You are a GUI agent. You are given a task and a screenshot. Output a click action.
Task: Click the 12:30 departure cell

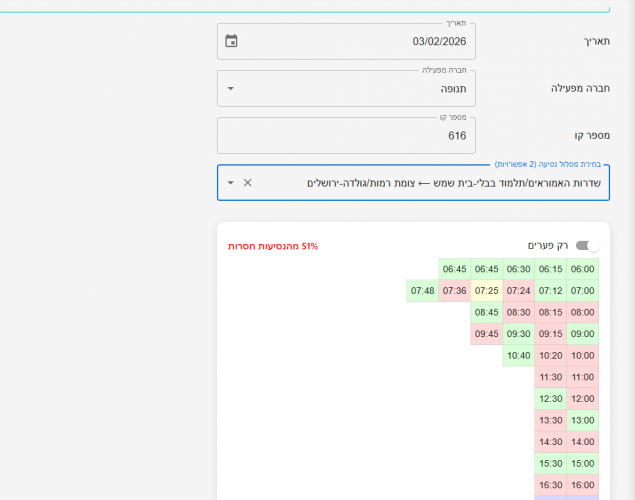point(550,399)
